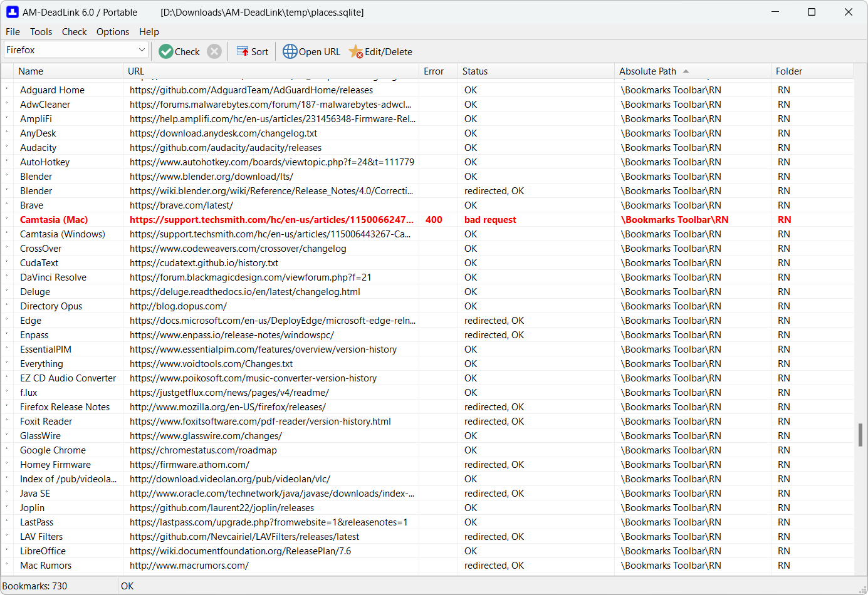Screen dimensions: 868x595
Task: Select the AutoHotkey bookmark
Action: [x=45, y=162]
